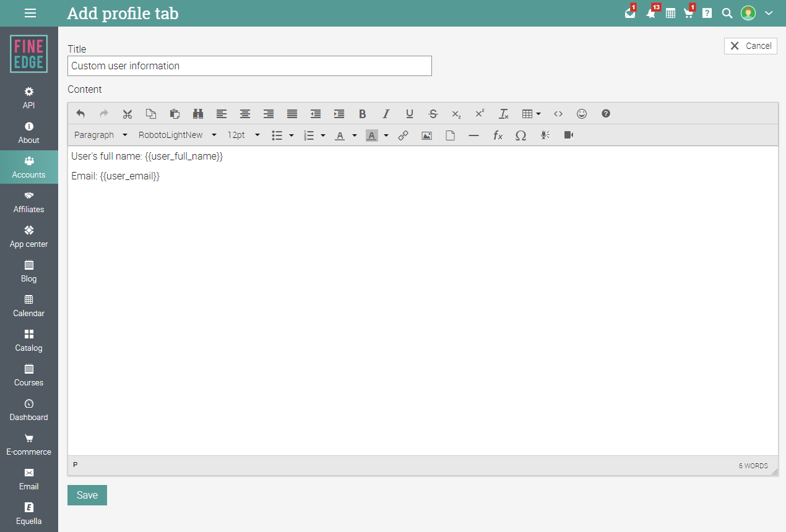The image size is (786, 532).
Task: Open the emoticons picker
Action: (x=582, y=114)
